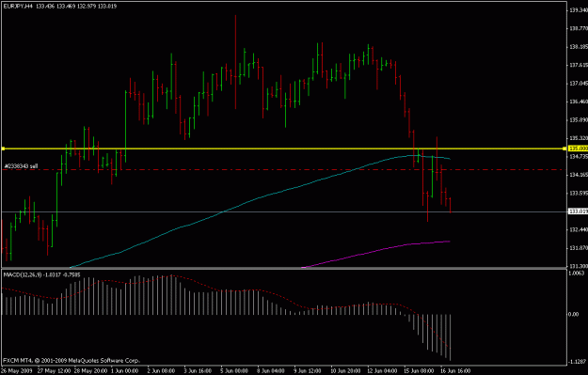Click price scale value 132.440

(579, 229)
